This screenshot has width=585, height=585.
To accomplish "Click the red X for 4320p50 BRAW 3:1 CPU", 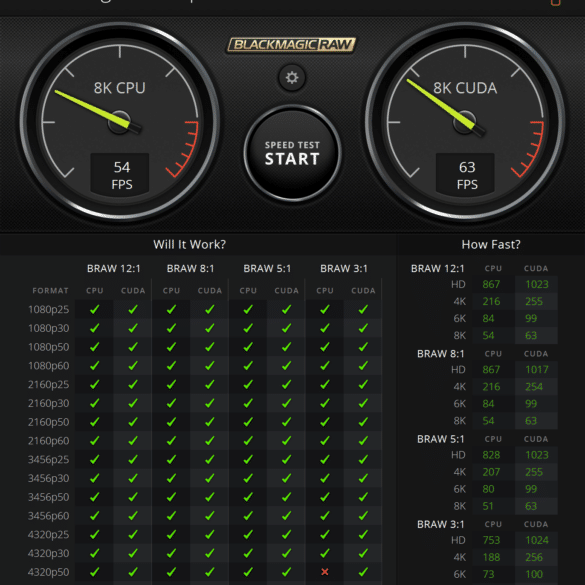I will pos(325,572).
